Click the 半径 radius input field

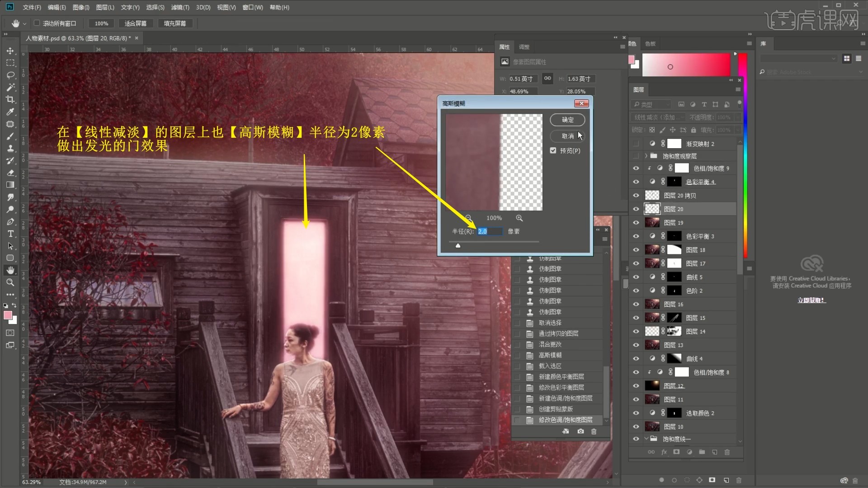point(490,231)
